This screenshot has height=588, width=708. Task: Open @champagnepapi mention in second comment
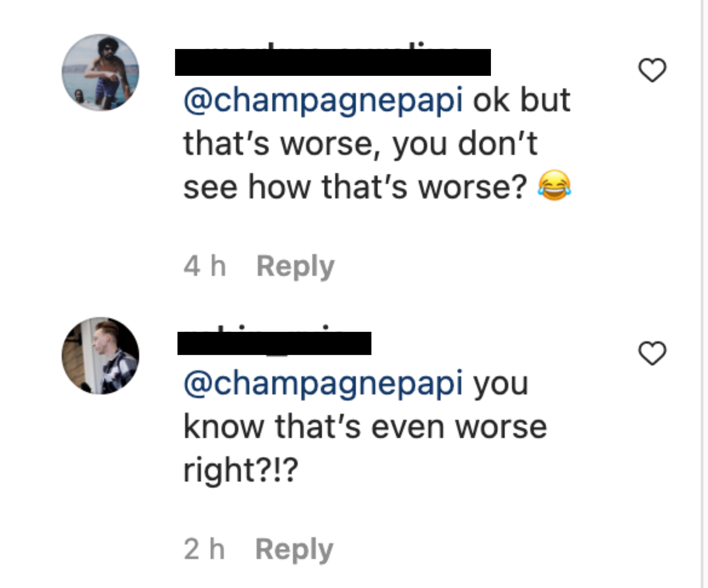323,383
